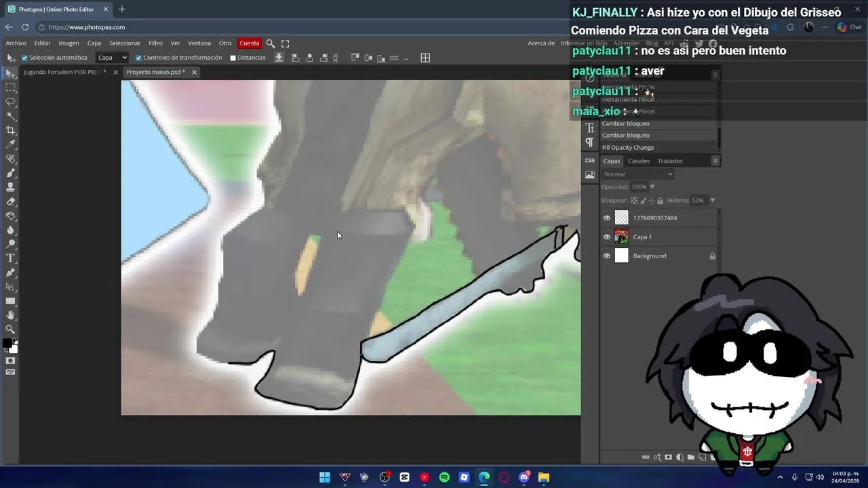Show hidden icons in Windows tray
868x488 pixels.
780,477
